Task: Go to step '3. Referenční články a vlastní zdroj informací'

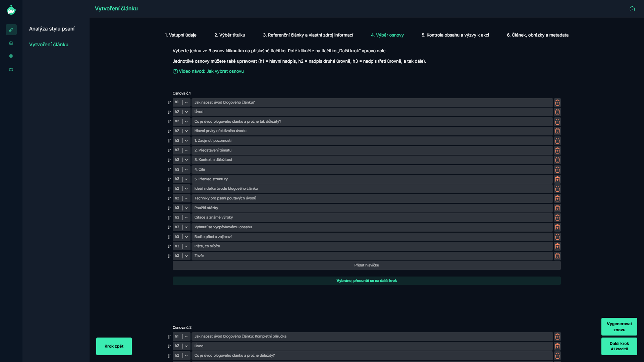Action: [308, 35]
